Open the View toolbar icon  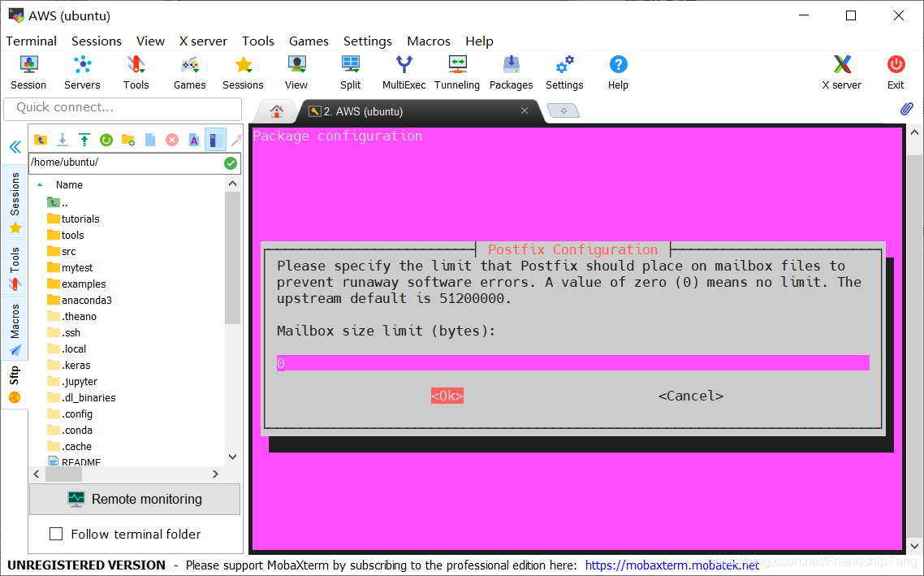[296, 72]
